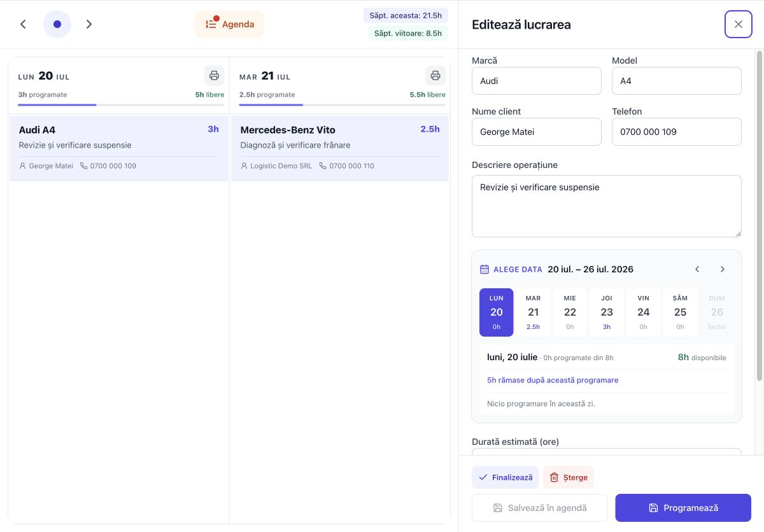Show previous week in date picker
Screen dimensions: 764x532
(x=697, y=269)
